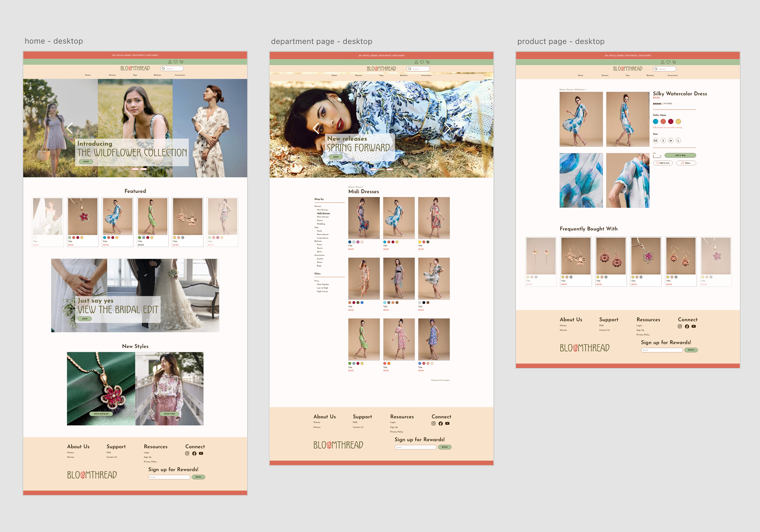Click next arrow on wildflower collection carousel
The width and height of the screenshot is (760, 532).
tap(201, 128)
